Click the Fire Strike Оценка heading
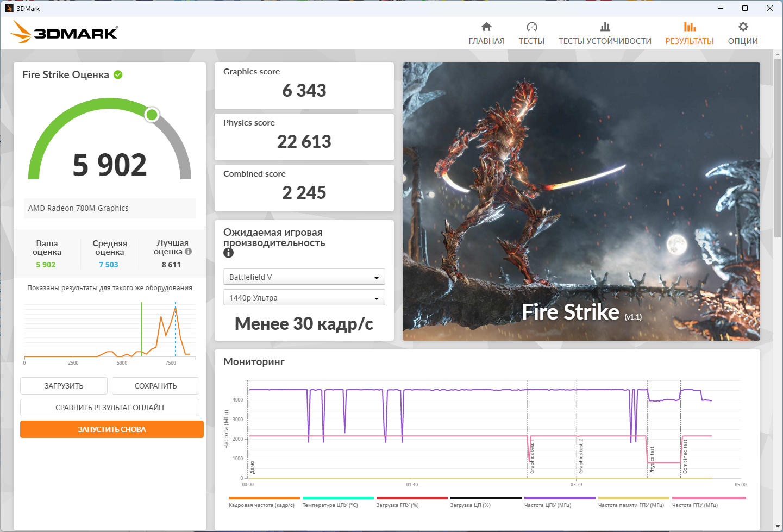 pos(66,75)
